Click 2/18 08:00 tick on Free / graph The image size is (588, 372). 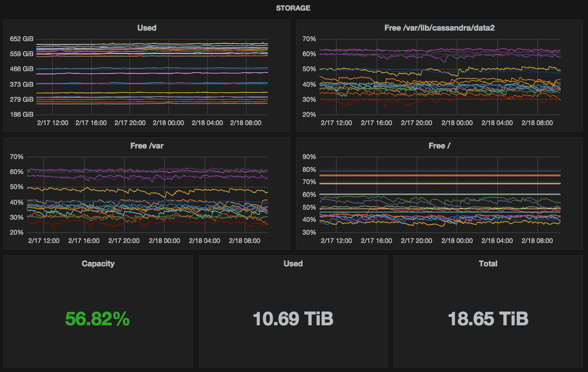(x=537, y=241)
